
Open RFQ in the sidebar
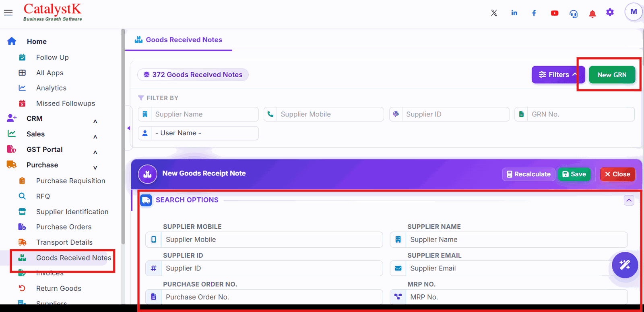tap(43, 196)
